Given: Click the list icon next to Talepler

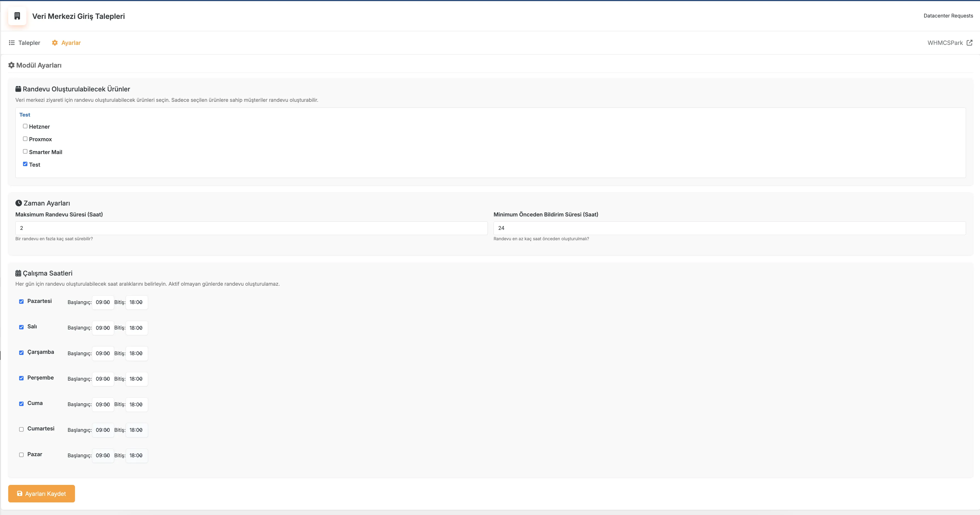Looking at the screenshot, I should click(x=12, y=43).
